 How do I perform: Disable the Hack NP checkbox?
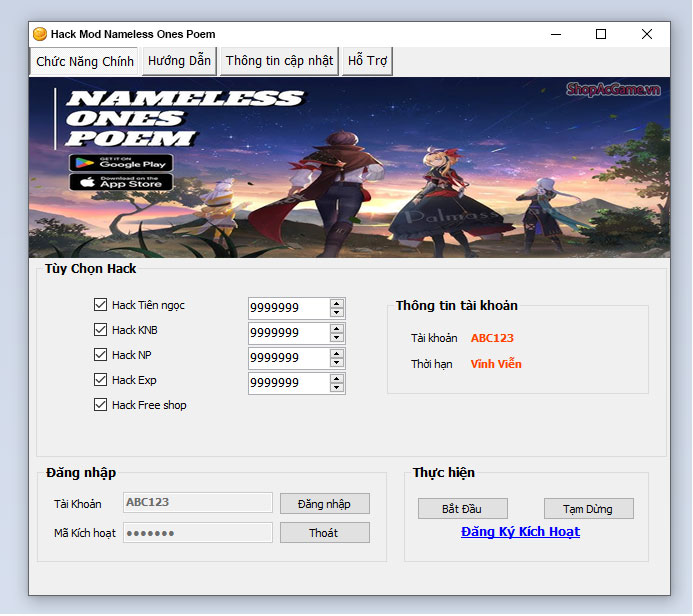click(x=100, y=355)
